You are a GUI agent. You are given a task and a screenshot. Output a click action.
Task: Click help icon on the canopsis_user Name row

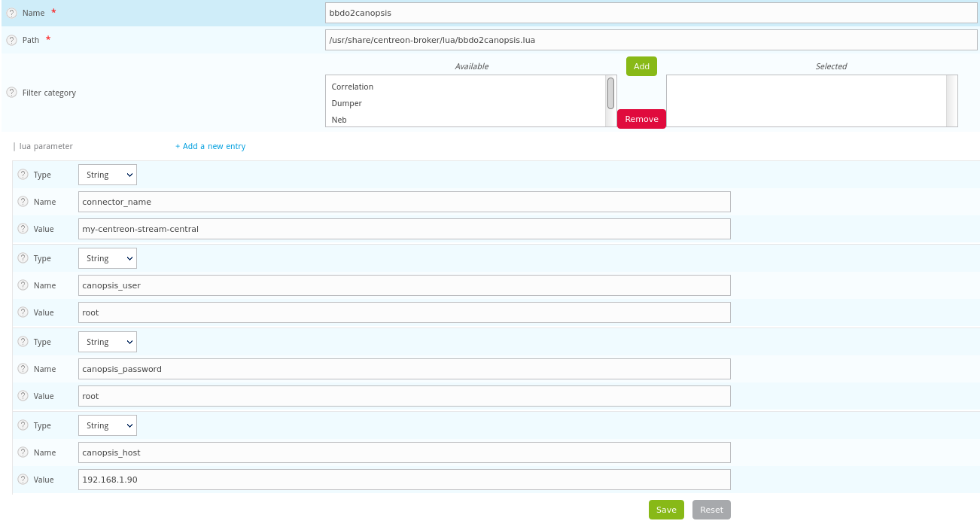[x=23, y=285]
